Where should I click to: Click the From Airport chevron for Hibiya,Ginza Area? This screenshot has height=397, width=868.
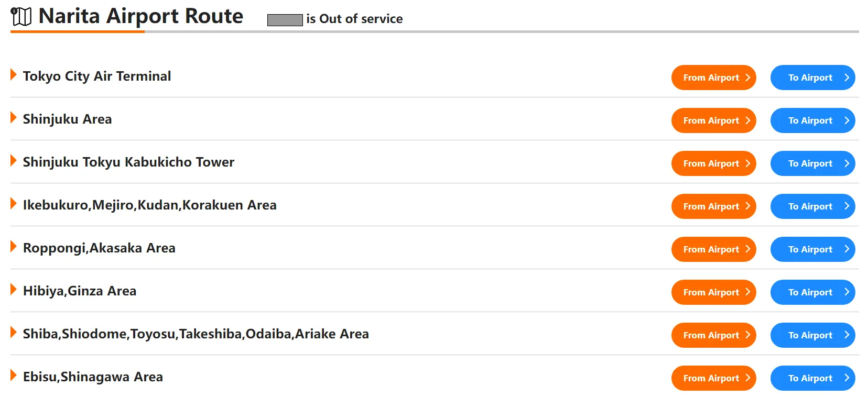pos(748,292)
